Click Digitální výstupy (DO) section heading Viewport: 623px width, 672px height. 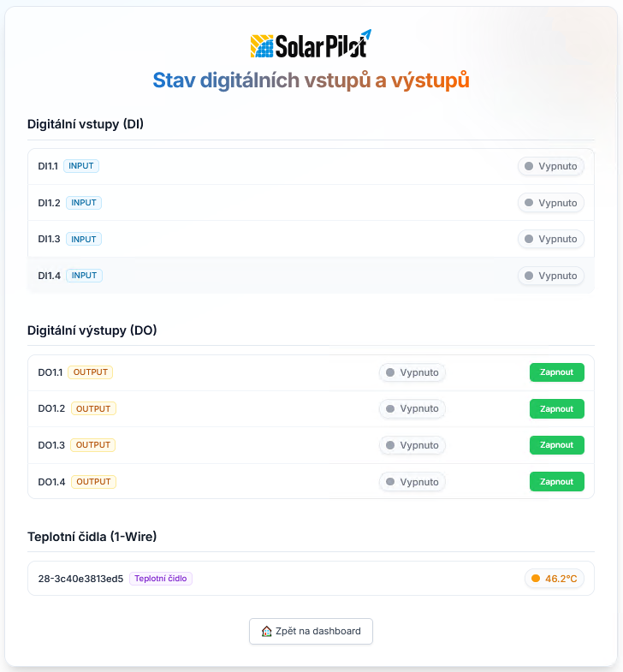point(92,330)
